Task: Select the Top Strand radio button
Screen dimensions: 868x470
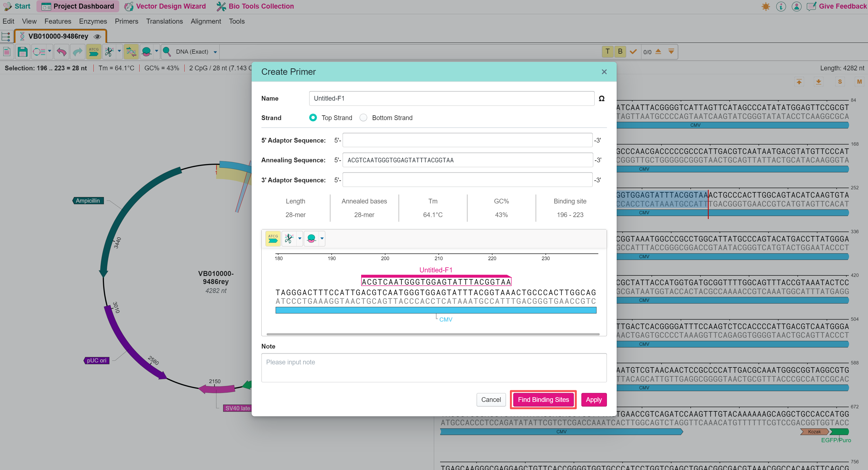Action: (313, 118)
